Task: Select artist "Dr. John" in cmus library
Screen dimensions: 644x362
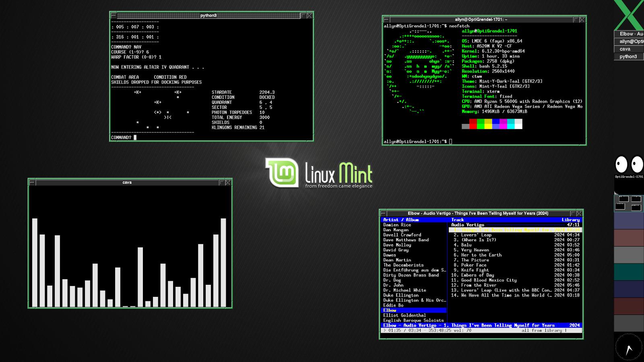Action: point(393,285)
